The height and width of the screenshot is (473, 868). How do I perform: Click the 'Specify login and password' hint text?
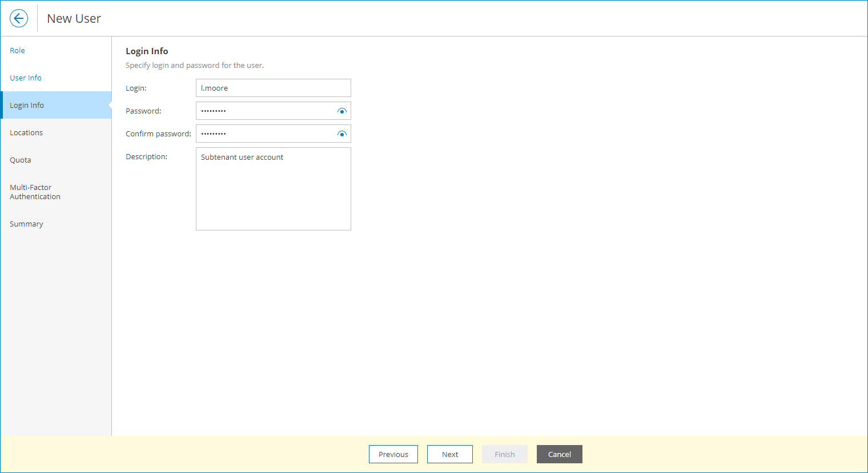pyautogui.click(x=195, y=66)
